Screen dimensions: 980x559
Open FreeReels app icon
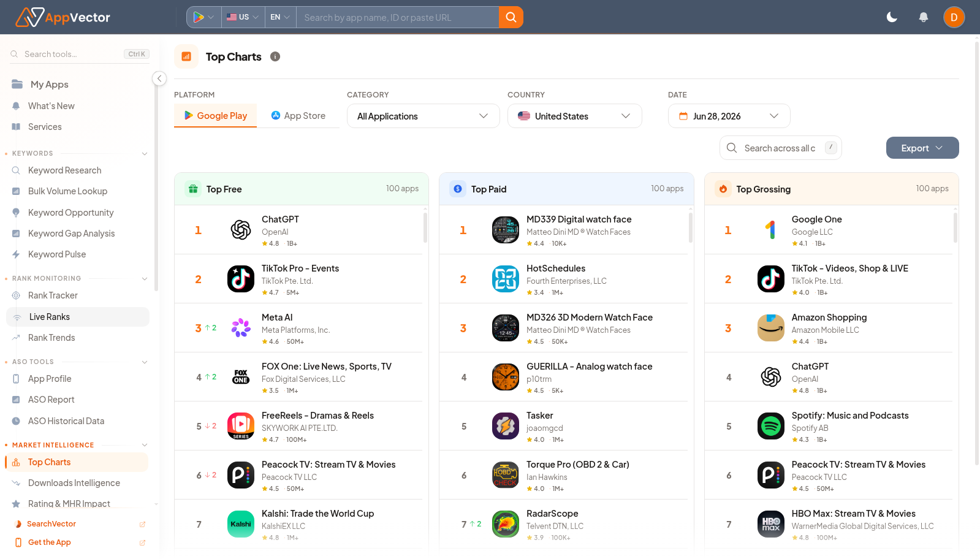click(x=241, y=426)
